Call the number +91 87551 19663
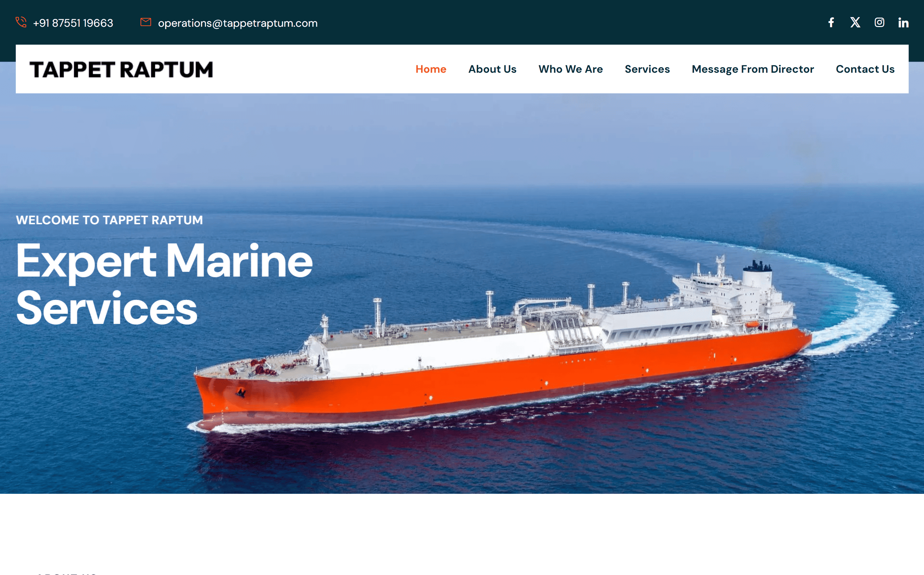924x575 pixels. coord(73,23)
